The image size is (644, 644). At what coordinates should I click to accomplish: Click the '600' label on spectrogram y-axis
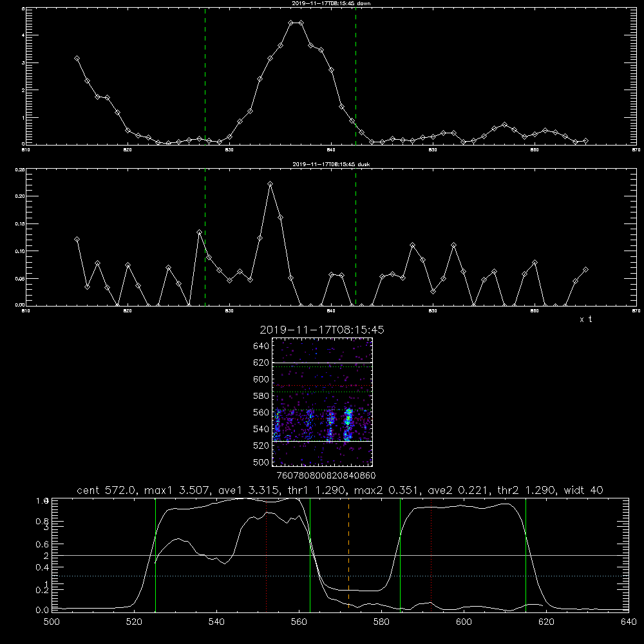click(x=261, y=379)
